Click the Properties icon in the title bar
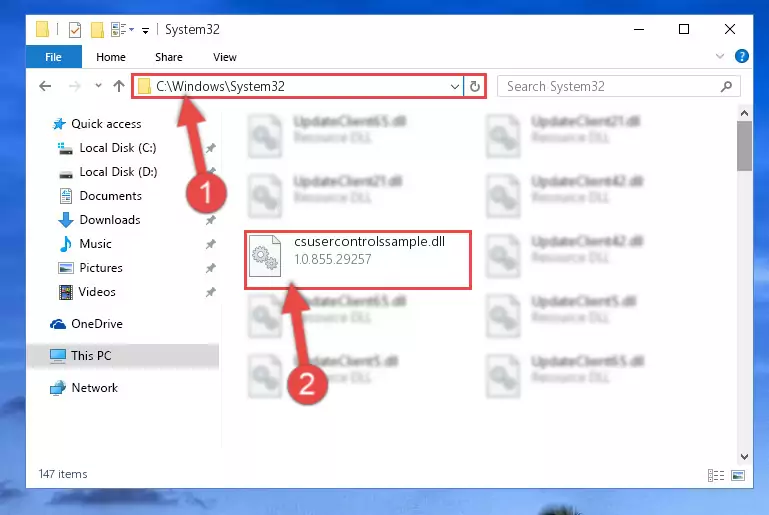This screenshot has width=769, height=515. pyautogui.click(x=75, y=30)
